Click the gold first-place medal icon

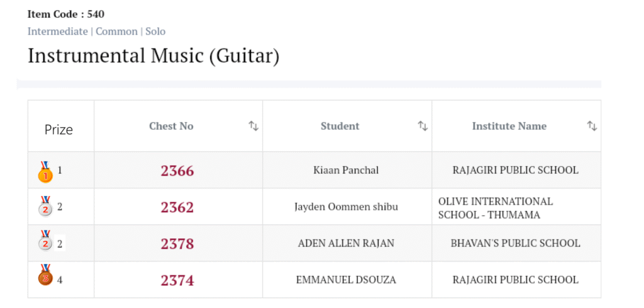point(45,171)
